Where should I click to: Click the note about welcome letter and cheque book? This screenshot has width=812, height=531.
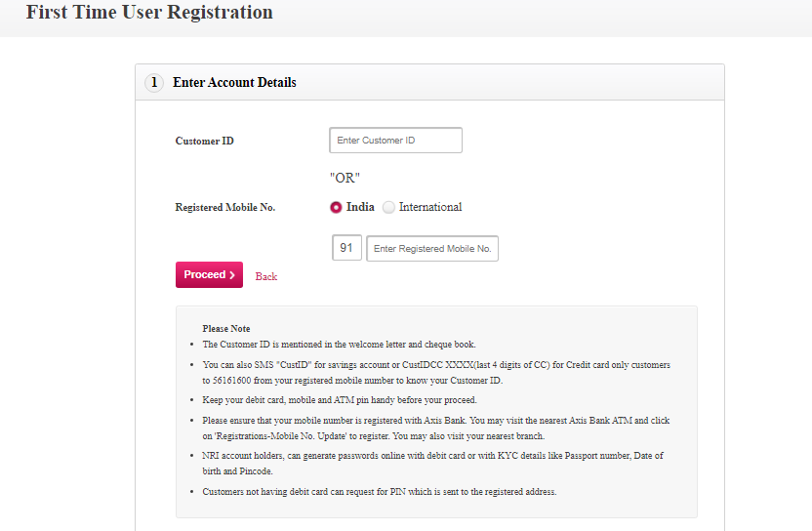click(x=340, y=345)
